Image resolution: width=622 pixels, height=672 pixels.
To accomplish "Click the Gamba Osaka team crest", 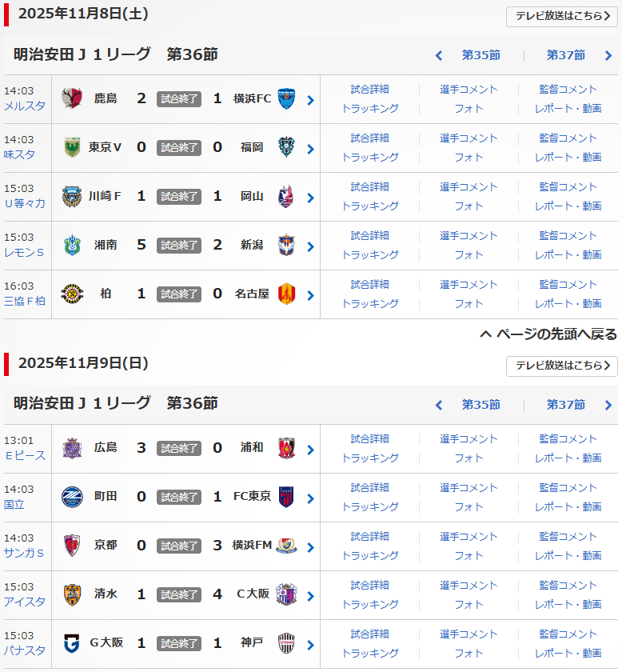I will [x=73, y=644].
